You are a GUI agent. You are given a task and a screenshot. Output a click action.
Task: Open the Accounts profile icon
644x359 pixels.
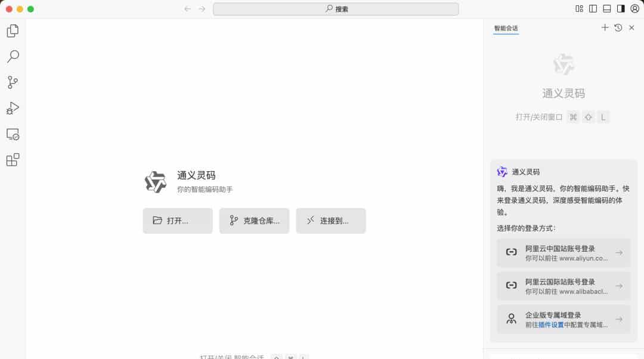click(x=633, y=9)
